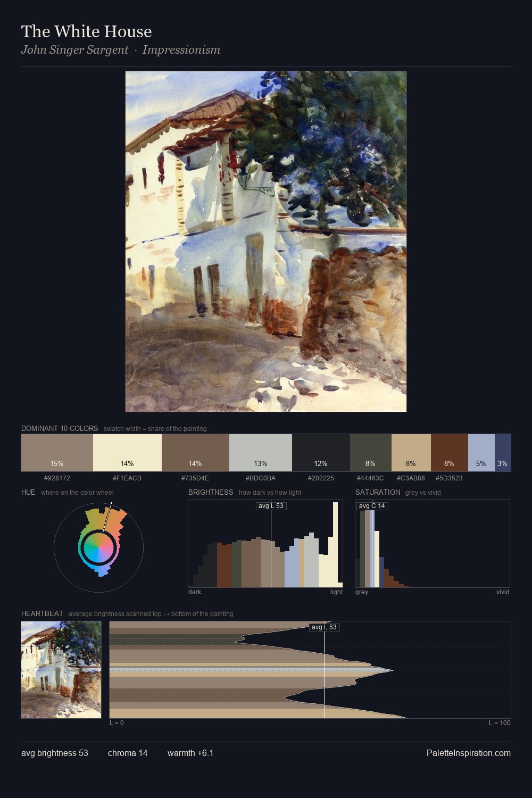Click the hex code #735D4E label
Viewport: 532px width, 798px height.
pos(195,478)
